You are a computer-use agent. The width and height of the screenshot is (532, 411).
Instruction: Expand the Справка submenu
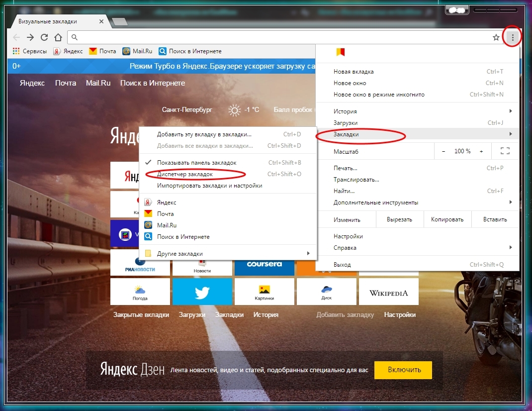coord(417,248)
